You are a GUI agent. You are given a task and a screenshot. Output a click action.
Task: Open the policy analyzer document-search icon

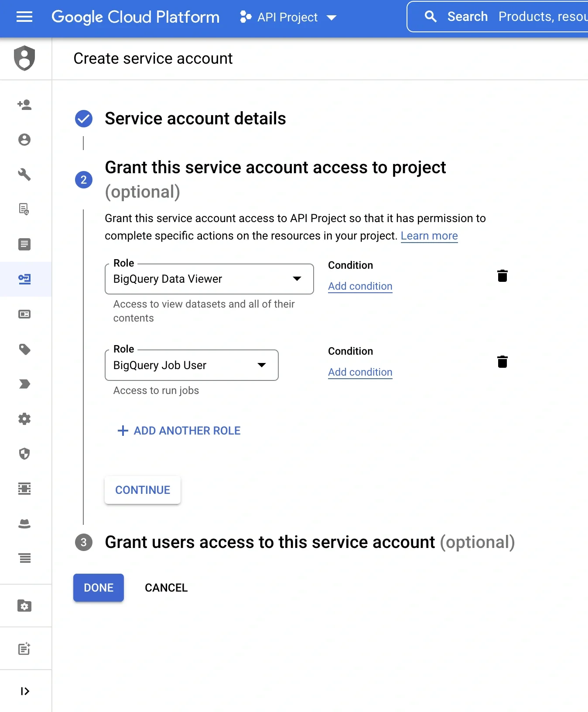pos(24,209)
